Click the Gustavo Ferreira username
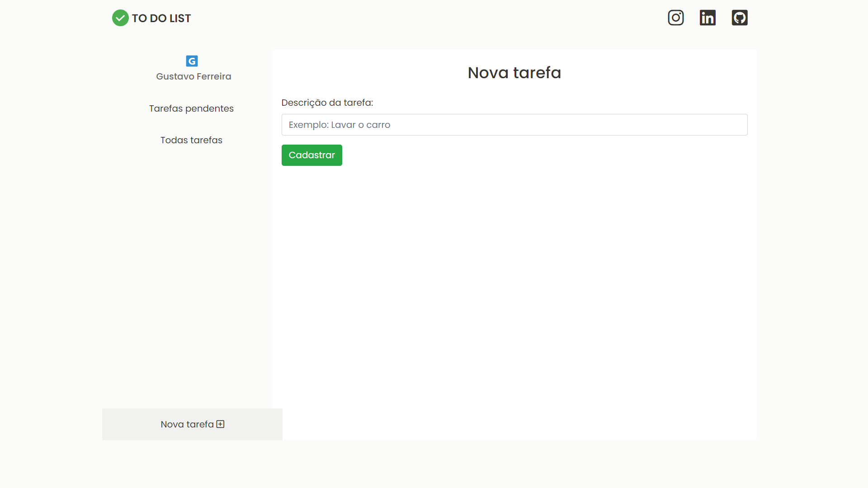This screenshot has height=488, width=868. pos(193,76)
